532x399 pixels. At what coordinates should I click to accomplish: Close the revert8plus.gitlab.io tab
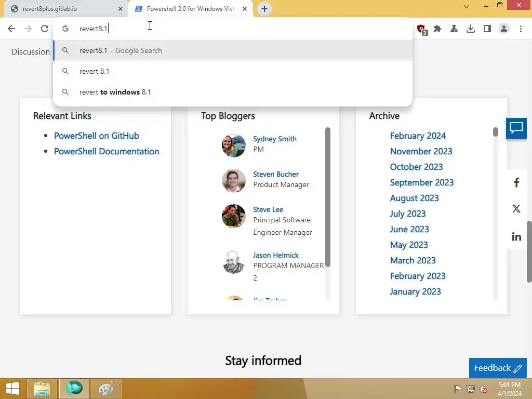pos(120,9)
